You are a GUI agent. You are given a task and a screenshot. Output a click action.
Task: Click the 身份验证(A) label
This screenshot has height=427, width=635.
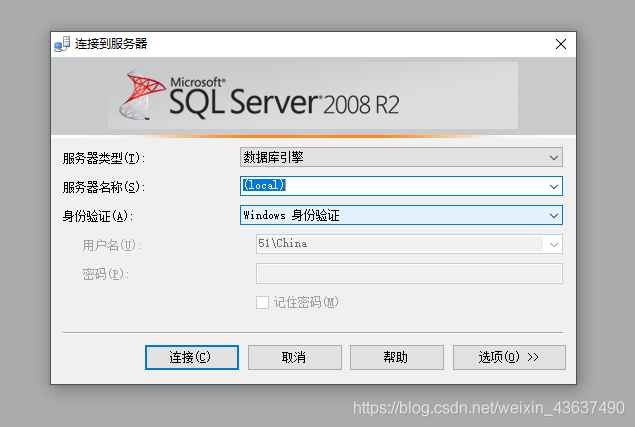98,216
